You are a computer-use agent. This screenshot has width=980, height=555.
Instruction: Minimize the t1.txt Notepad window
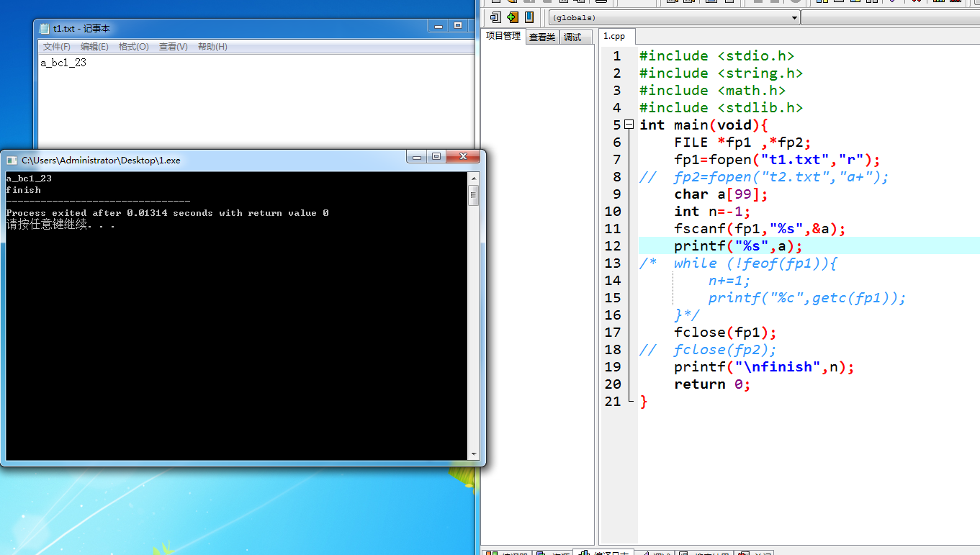pos(438,25)
